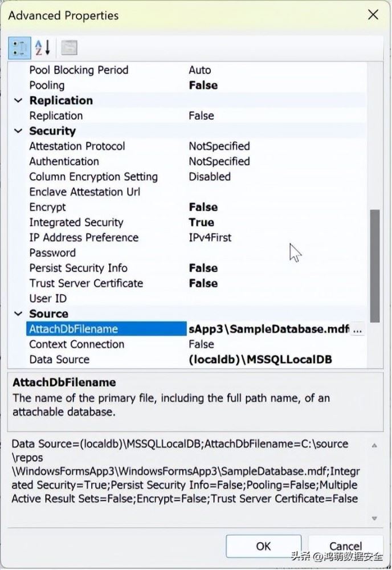Sort properties alphabetically with A-Z icon

(x=43, y=47)
